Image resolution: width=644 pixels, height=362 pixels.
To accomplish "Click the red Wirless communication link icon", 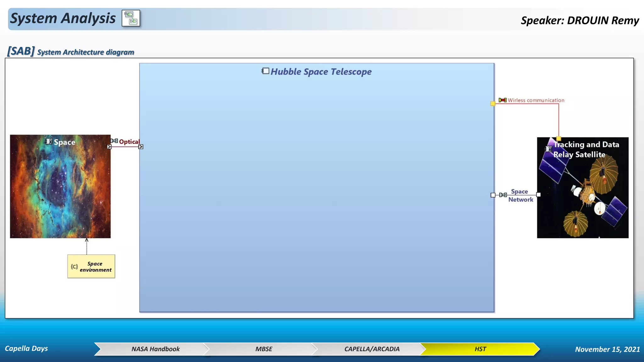I will (x=502, y=100).
